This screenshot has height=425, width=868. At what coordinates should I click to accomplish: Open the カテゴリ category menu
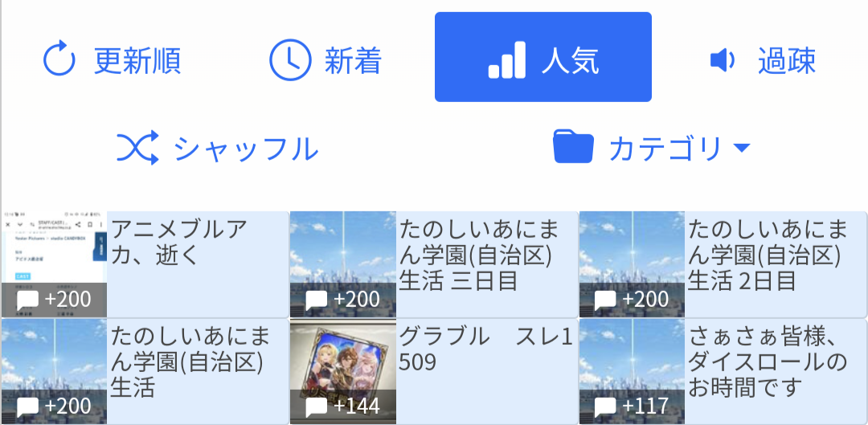click(x=652, y=147)
